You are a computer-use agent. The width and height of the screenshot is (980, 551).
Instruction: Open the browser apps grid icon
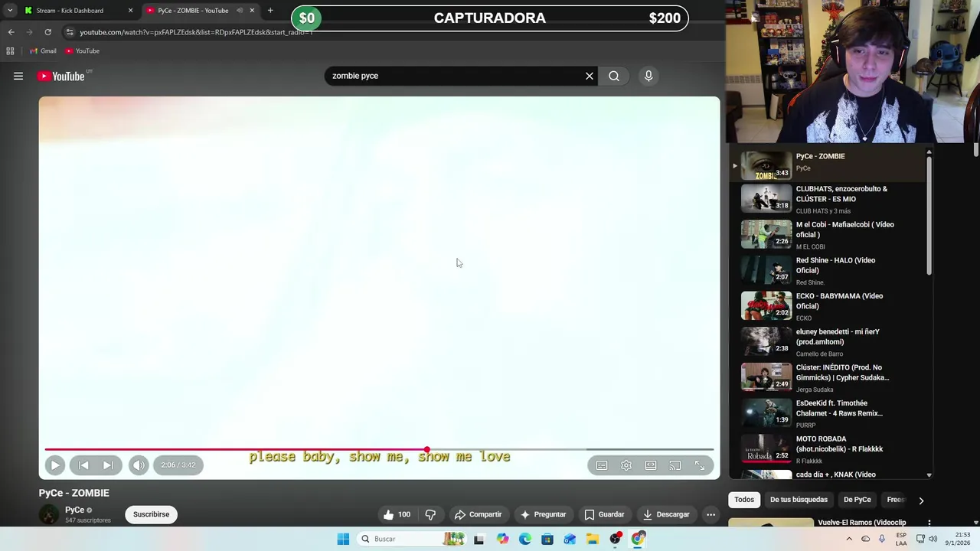[x=10, y=51]
